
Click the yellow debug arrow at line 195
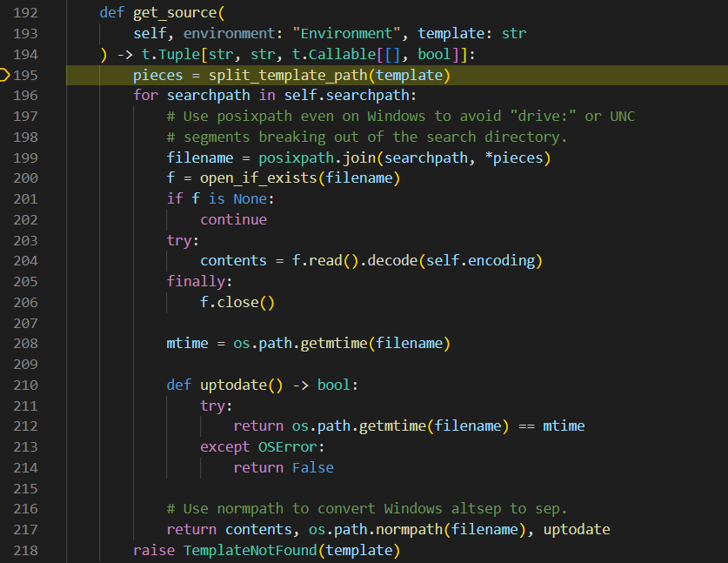[x=5, y=76]
